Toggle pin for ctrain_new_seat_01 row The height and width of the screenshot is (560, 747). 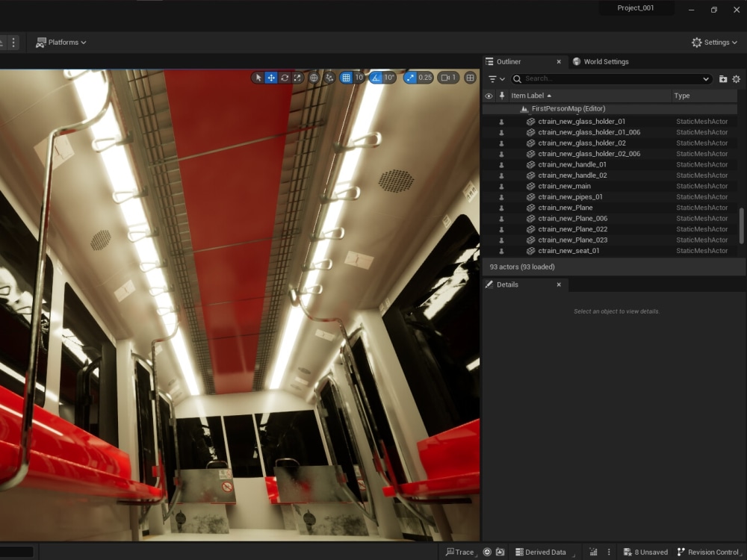click(x=501, y=251)
